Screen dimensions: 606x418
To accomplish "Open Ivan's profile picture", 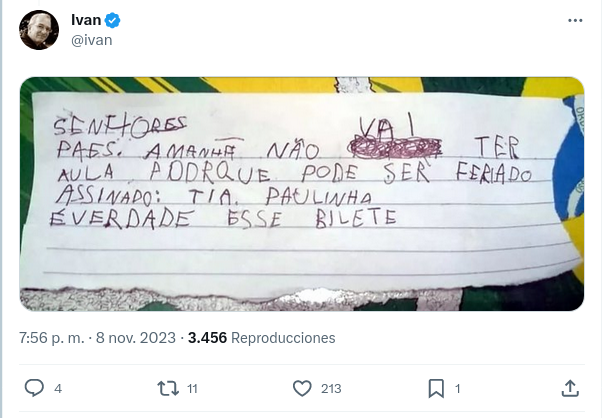I will 38,30.
